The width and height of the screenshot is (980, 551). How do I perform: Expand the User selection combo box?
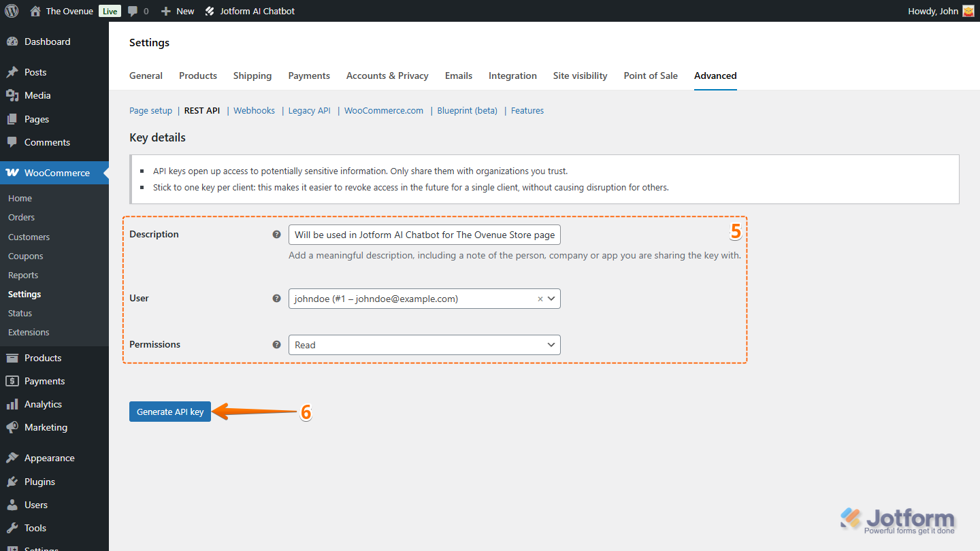[551, 299]
